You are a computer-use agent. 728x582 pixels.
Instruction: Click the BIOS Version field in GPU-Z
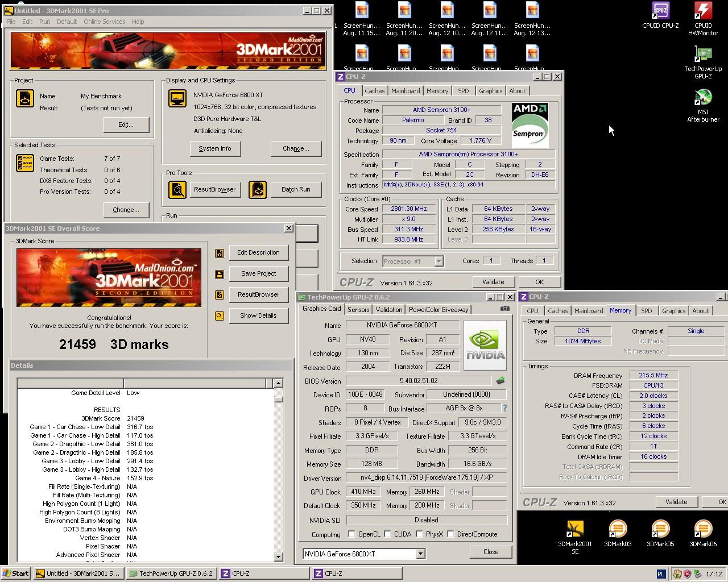pyautogui.click(x=418, y=381)
